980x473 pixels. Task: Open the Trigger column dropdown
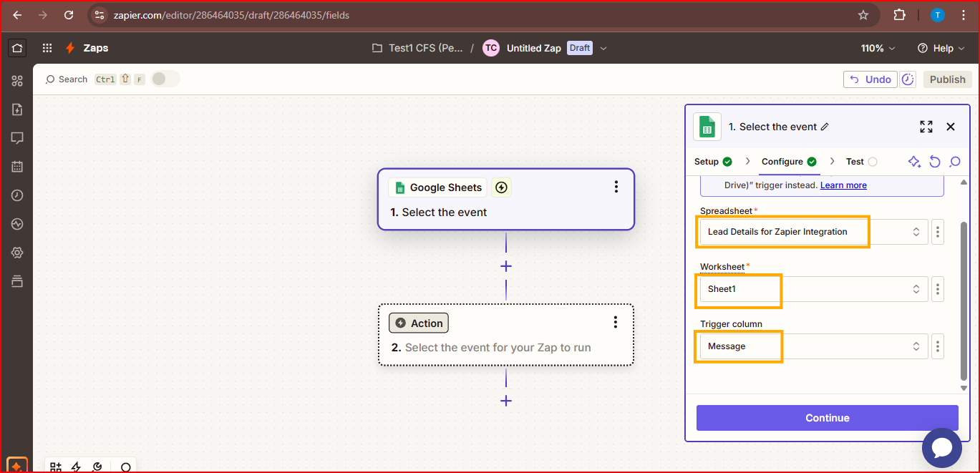pyautogui.click(x=814, y=346)
